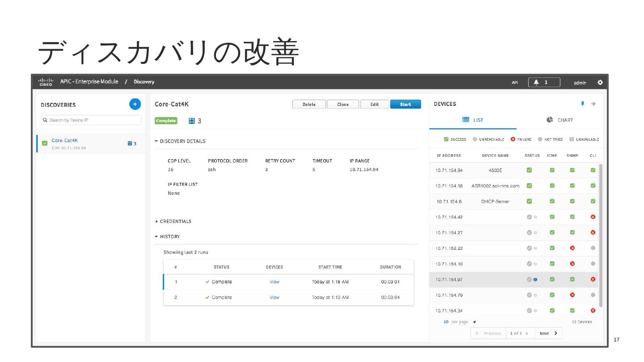This screenshot has height=362, width=644.
Task: Expand the Credentials section
Action: [x=157, y=221]
